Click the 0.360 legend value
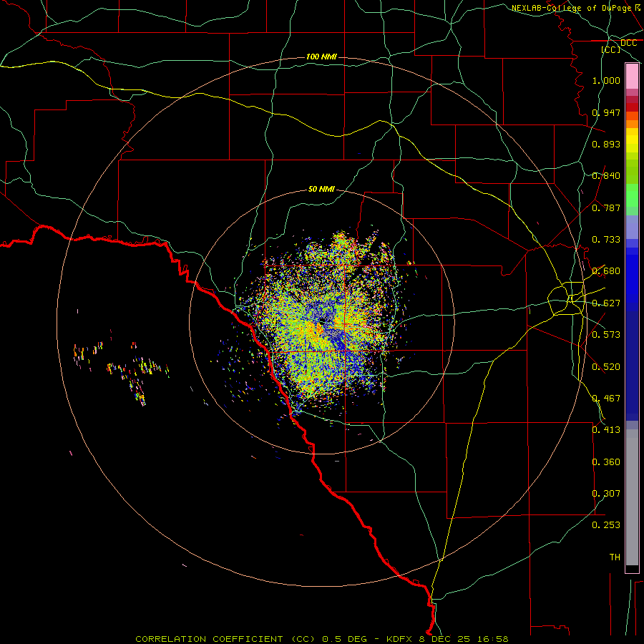 pos(606,462)
